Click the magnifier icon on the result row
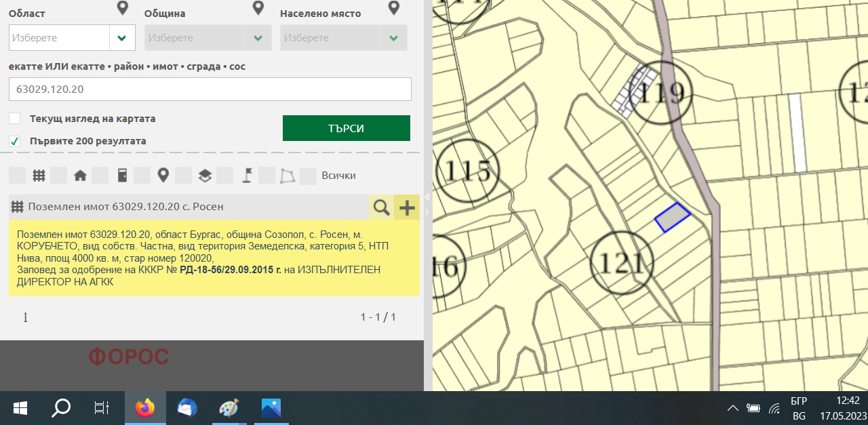The image size is (868, 425). click(x=380, y=207)
